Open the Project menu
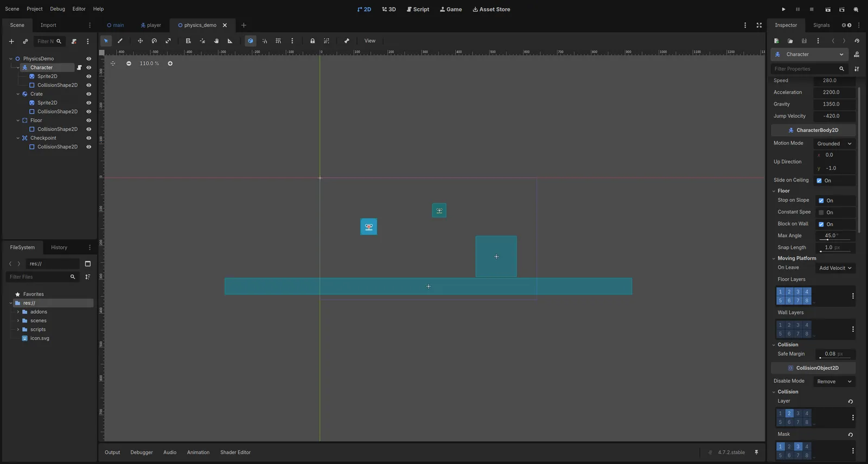Screen dimensions: 868x464 (35, 9)
